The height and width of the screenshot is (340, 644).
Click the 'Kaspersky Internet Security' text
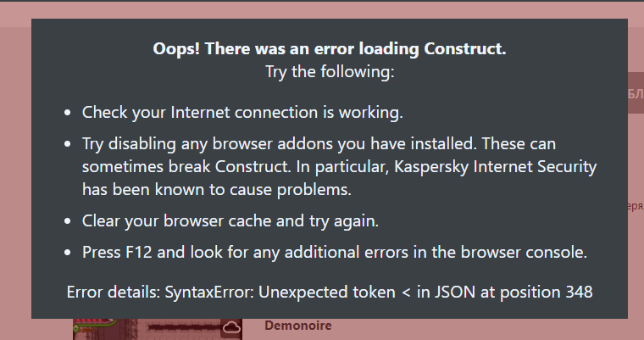click(496, 167)
